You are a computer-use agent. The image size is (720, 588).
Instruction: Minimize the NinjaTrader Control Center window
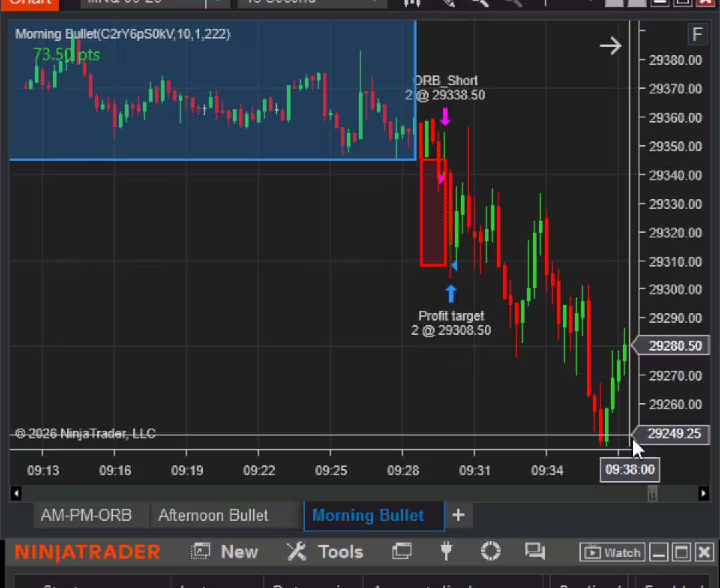click(659, 552)
